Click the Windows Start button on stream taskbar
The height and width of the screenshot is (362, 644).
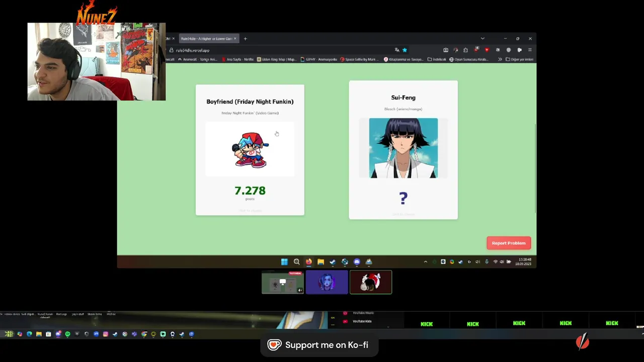pos(284,261)
